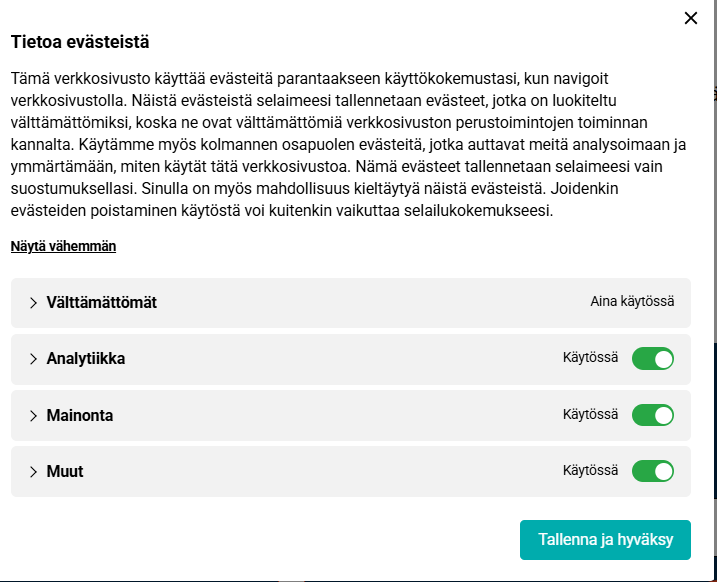717x582 pixels.
Task: Disable the Analytiikka cookies toggle
Action: [652, 358]
